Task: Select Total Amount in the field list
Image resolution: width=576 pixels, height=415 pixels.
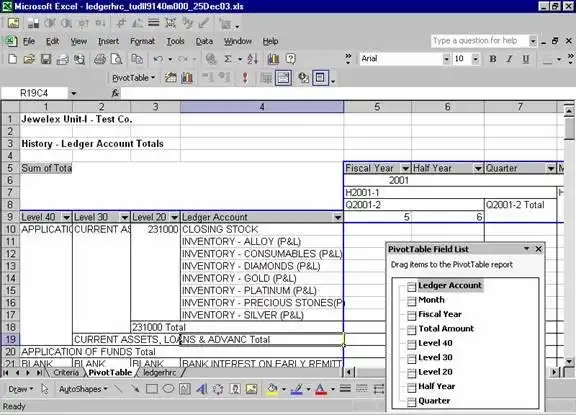Action: click(446, 329)
